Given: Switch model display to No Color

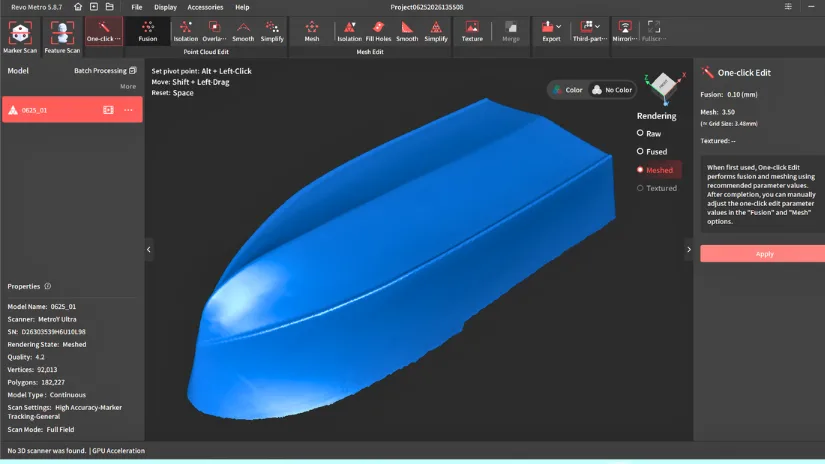Looking at the screenshot, I should coord(612,90).
